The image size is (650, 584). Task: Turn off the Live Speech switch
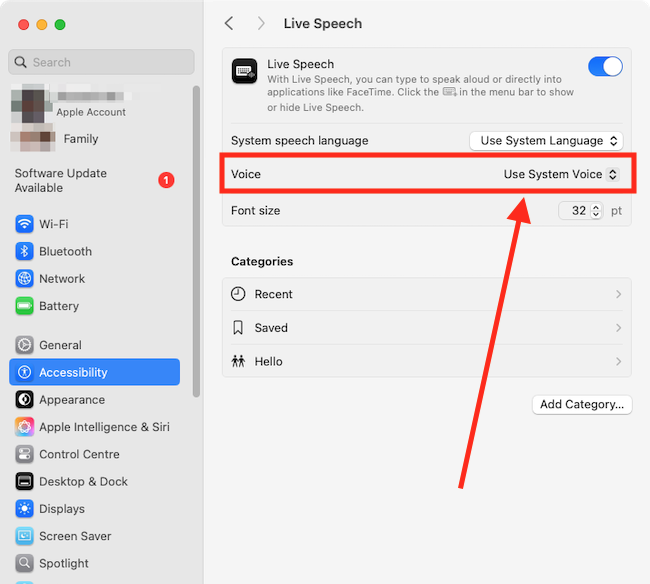point(605,66)
